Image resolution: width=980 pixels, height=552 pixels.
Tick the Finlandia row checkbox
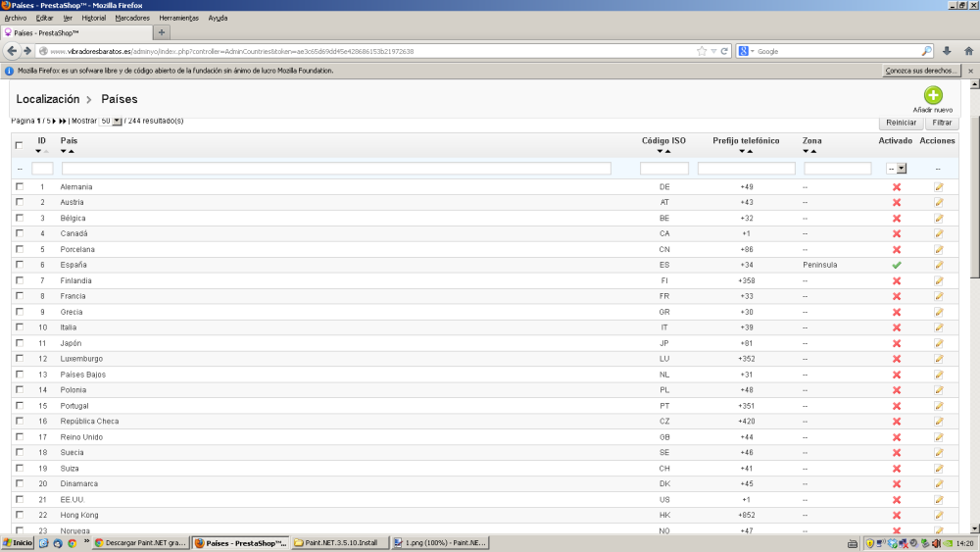[20, 280]
